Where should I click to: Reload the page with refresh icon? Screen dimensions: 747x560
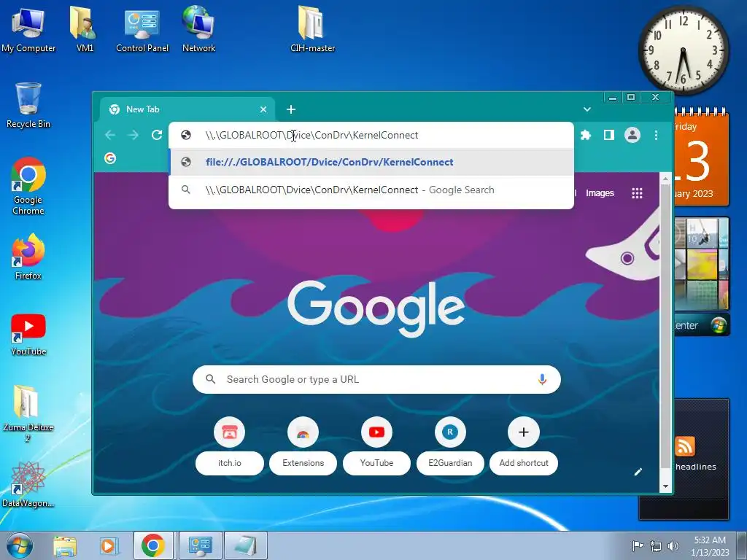pyautogui.click(x=157, y=135)
